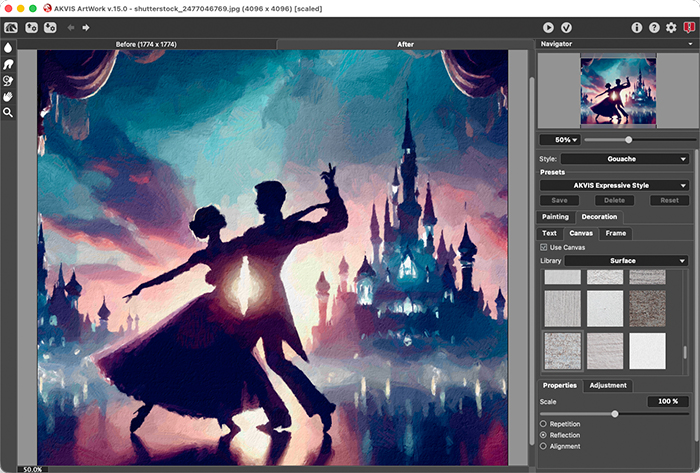Click the texture library scrollbar
Screen dimensions: 700x473
[x=685, y=352]
